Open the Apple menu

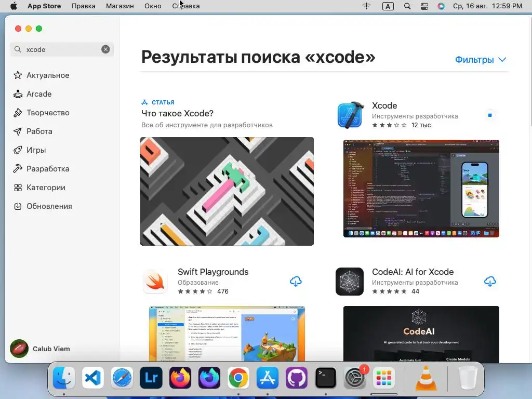[14, 6]
